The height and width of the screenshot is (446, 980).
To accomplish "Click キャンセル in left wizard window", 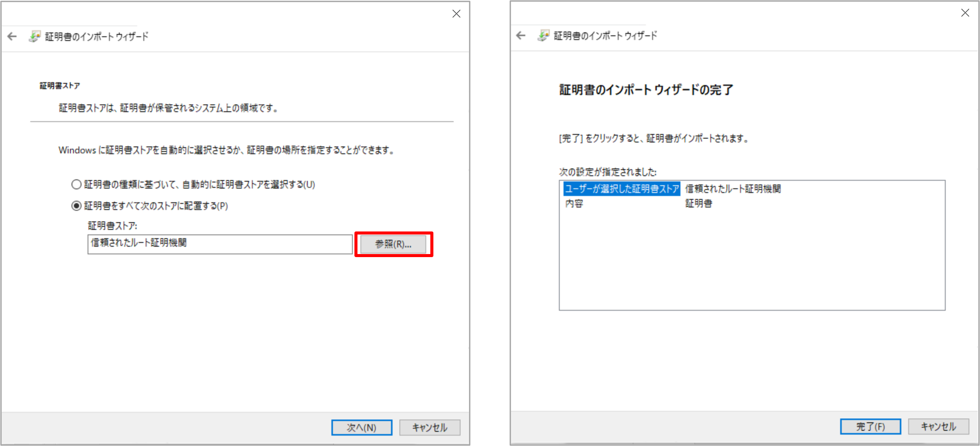I will coord(429,427).
